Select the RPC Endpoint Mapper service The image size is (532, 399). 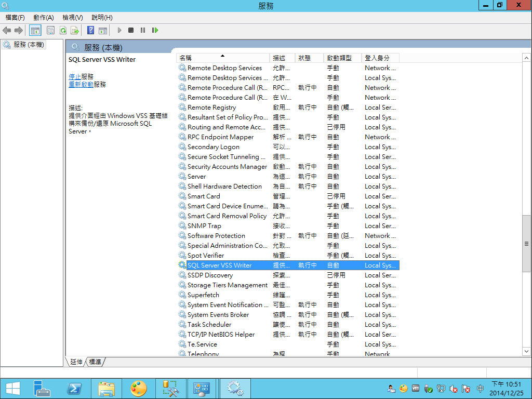point(289,137)
